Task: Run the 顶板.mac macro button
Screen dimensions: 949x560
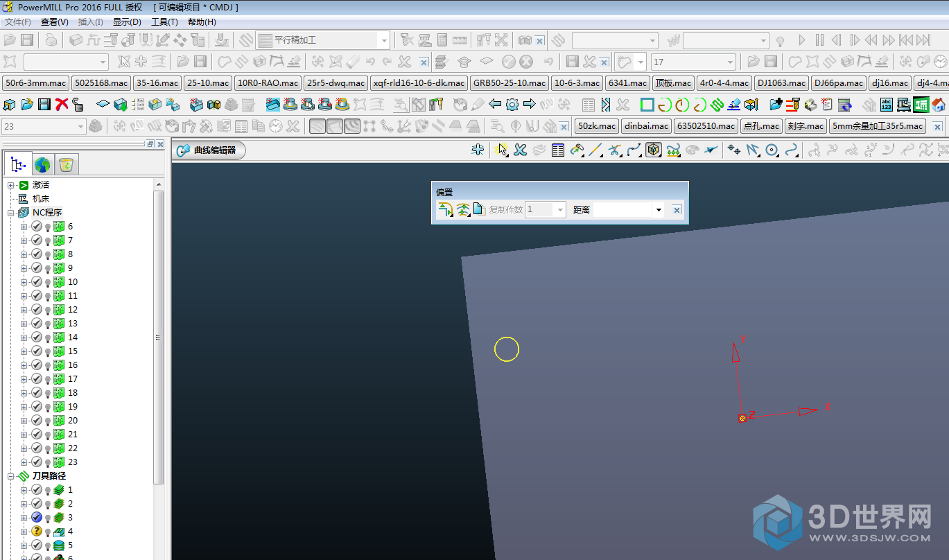Action: (x=673, y=83)
